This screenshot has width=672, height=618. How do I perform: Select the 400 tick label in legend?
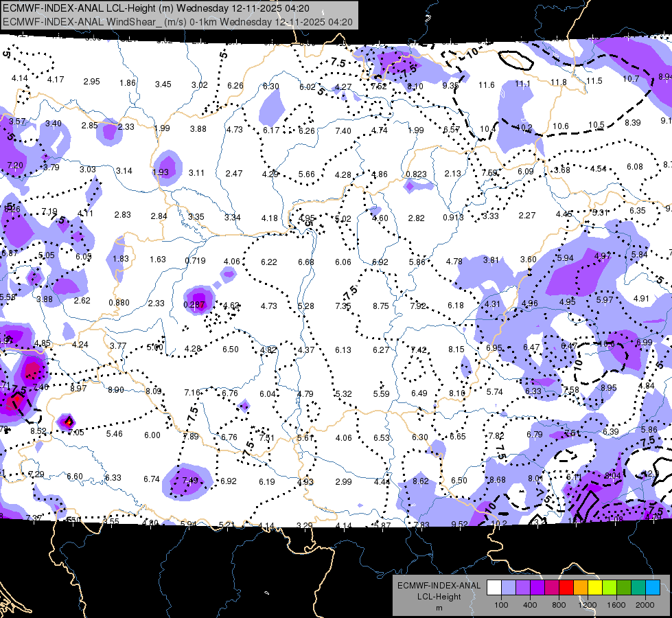530,605
